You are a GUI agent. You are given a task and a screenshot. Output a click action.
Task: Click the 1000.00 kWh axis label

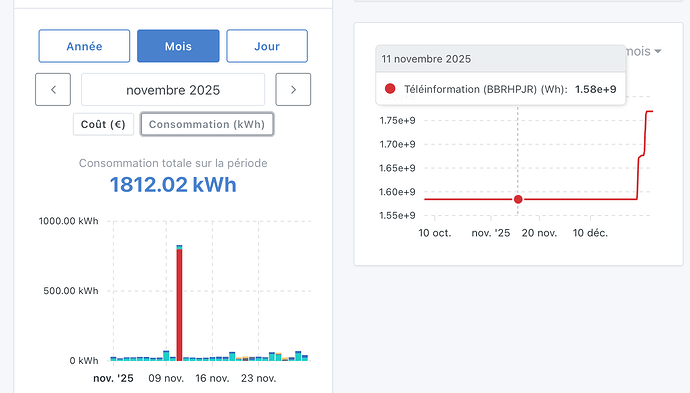coord(69,221)
